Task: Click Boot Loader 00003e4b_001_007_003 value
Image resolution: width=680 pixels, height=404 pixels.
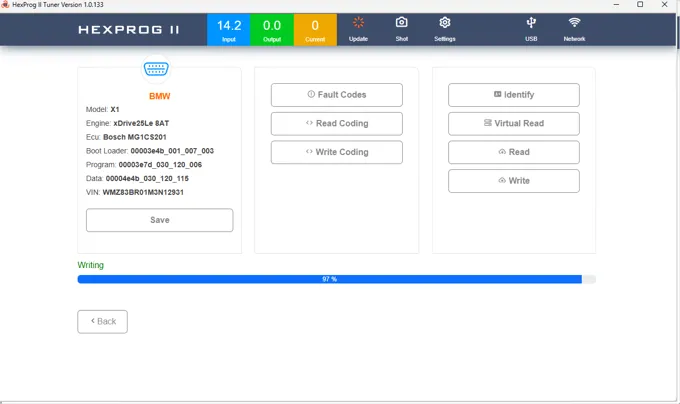Action: click(172, 151)
